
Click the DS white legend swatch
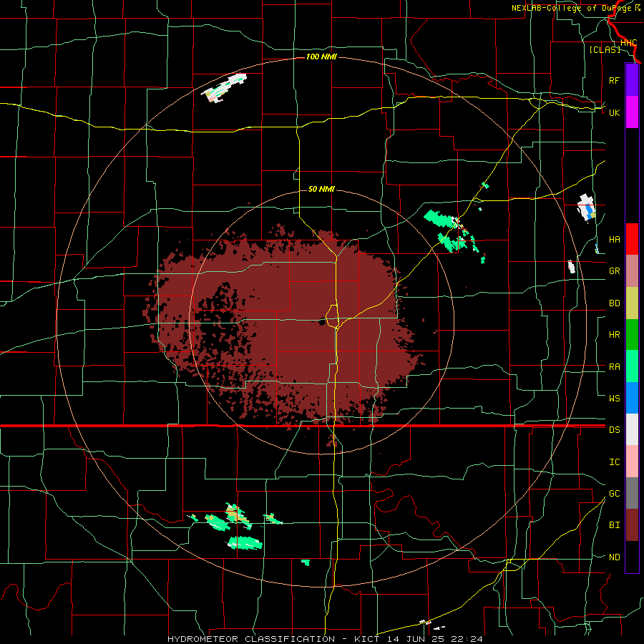pyautogui.click(x=632, y=429)
